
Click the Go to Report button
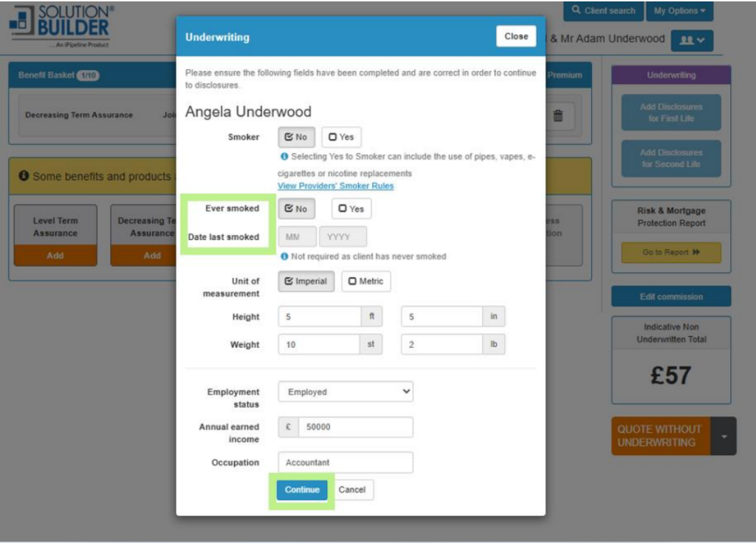670,253
